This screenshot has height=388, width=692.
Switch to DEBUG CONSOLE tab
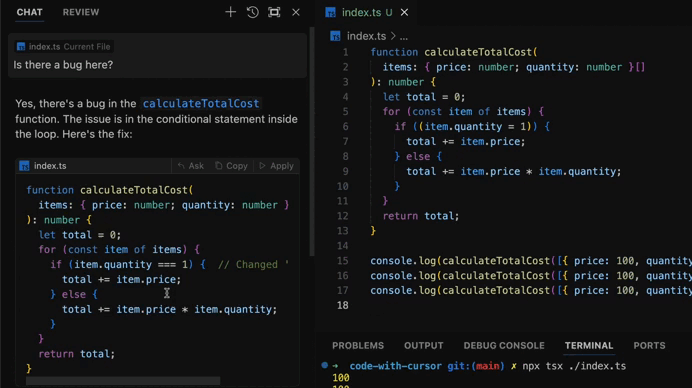pyautogui.click(x=504, y=346)
